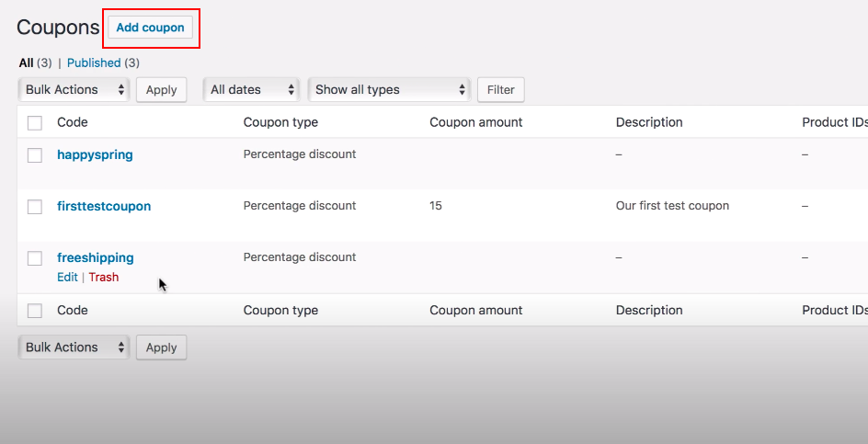The height and width of the screenshot is (444, 868).
Task: Expand the All dates dropdown
Action: [251, 89]
